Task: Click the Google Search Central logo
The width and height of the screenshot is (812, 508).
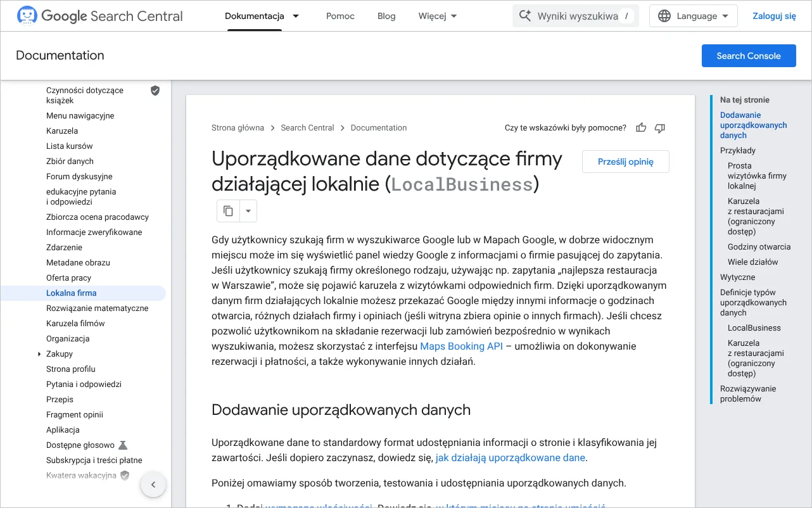Action: [99, 16]
